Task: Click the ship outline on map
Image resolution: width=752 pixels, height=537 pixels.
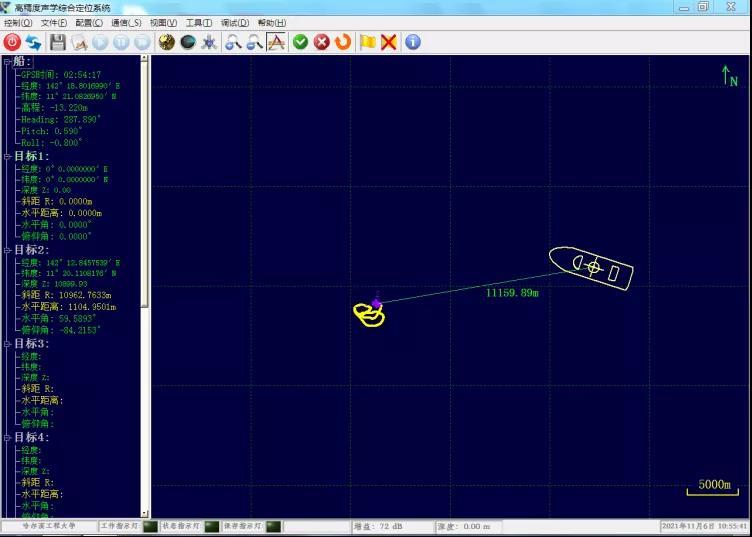Action: click(592, 268)
